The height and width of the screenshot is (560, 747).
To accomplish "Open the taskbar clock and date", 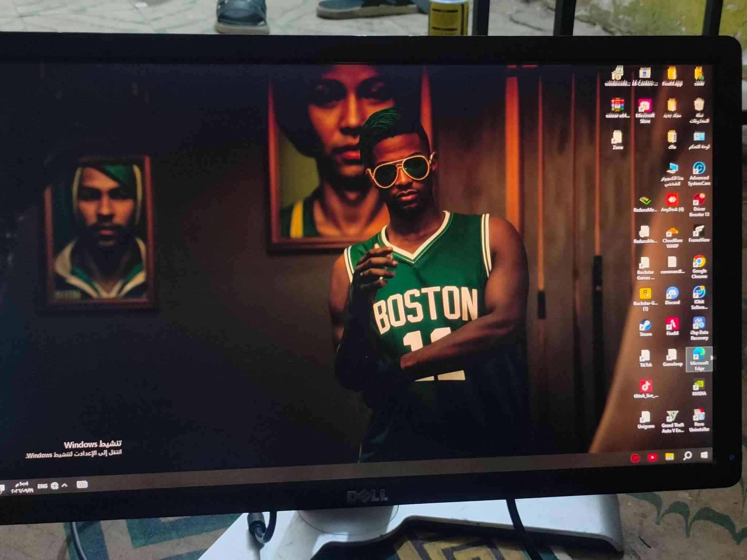I will (x=22, y=487).
